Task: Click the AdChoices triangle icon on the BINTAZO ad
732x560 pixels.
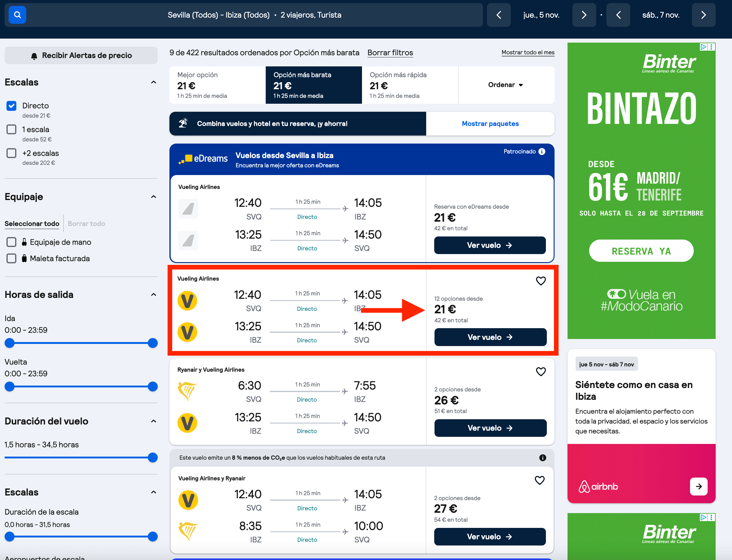Action: coord(703,47)
